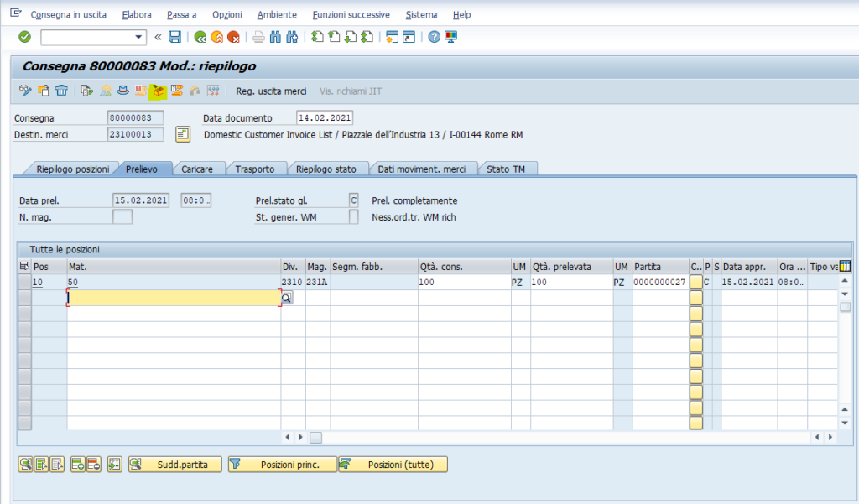The image size is (859, 504).
Task: Switch to the Riepilogo stato tab
Action: point(326,169)
